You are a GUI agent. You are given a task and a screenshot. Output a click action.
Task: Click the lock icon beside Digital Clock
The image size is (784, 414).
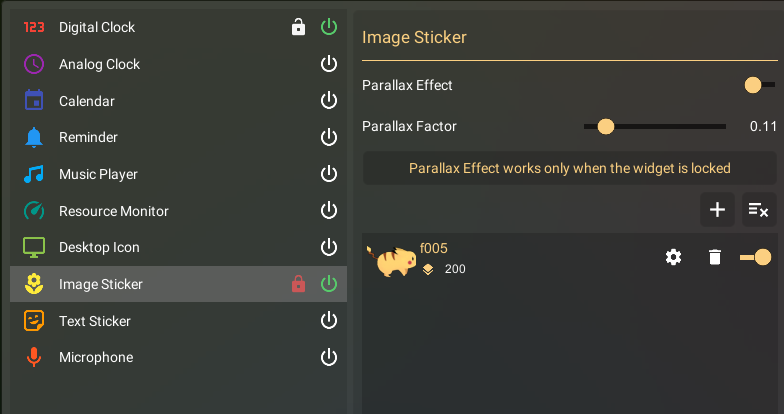click(x=298, y=27)
